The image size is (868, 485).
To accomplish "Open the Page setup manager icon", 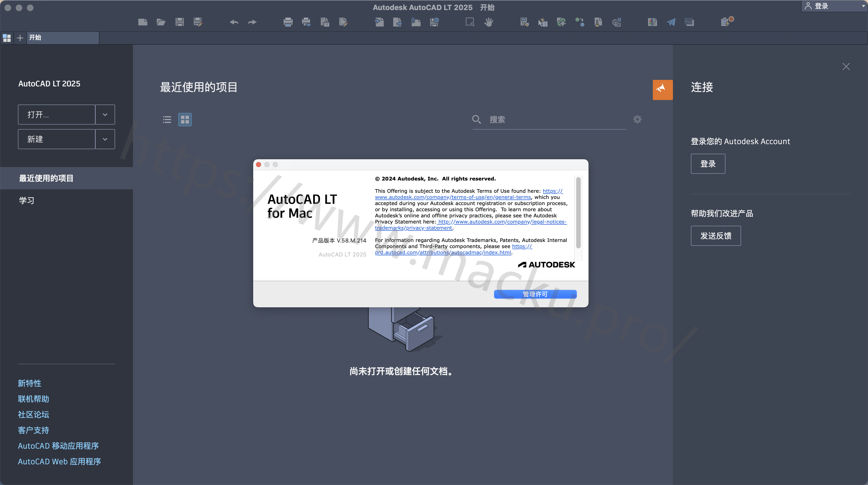I will (325, 22).
